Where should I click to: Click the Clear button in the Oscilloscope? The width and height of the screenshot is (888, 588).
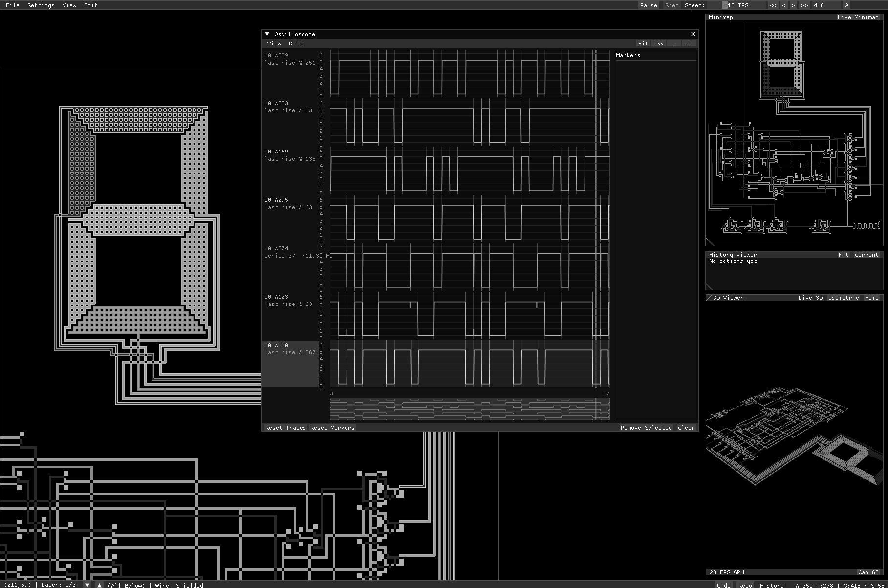coord(686,428)
